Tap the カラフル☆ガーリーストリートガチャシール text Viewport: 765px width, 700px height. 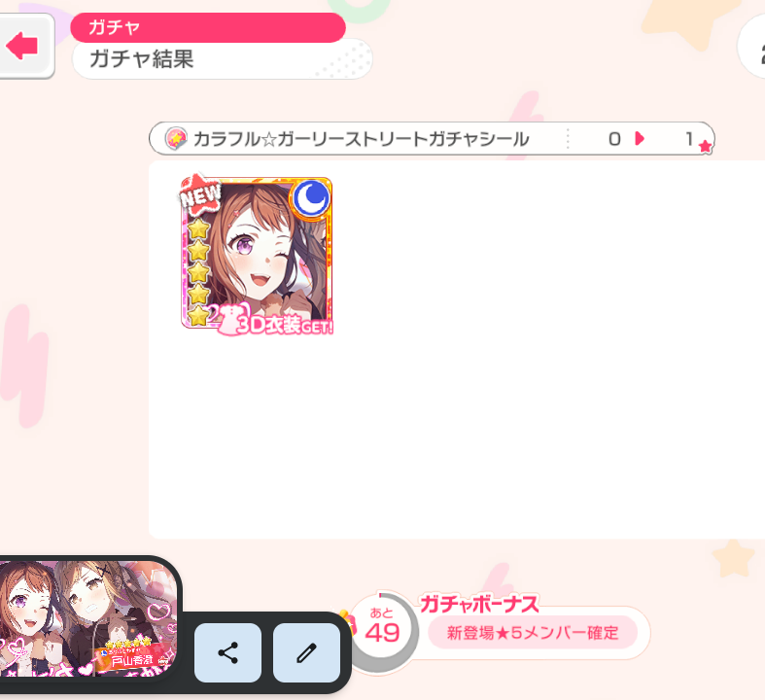tap(361, 139)
